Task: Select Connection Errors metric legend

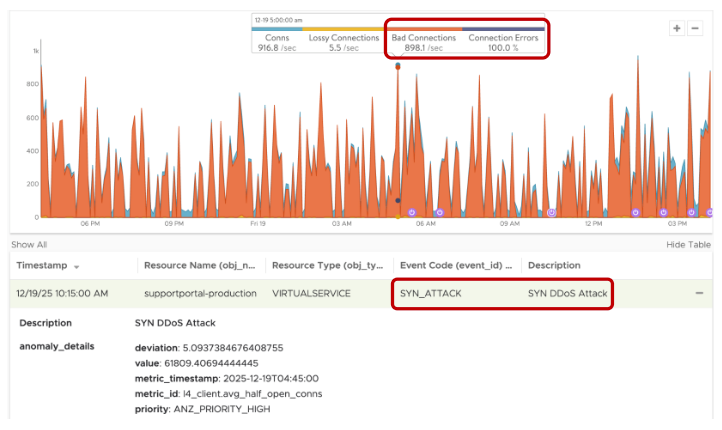Action: coord(503,42)
